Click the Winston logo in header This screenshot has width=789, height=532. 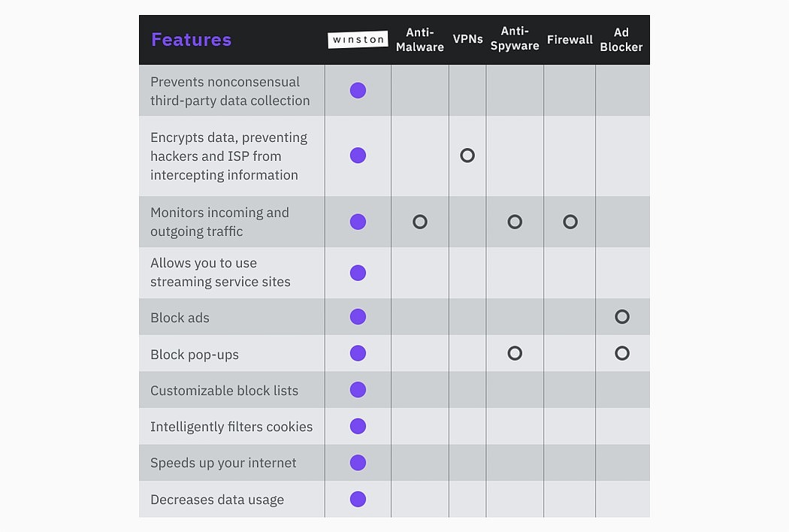358,40
